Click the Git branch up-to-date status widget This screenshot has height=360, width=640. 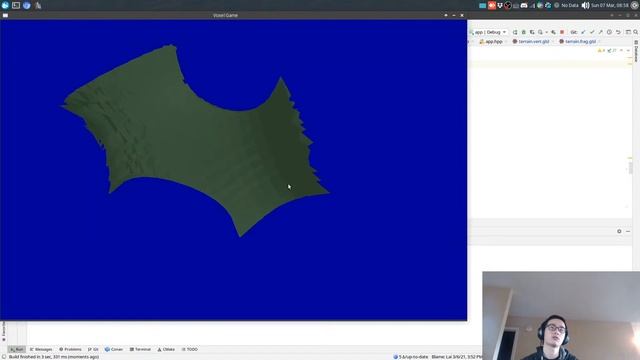(x=411, y=357)
